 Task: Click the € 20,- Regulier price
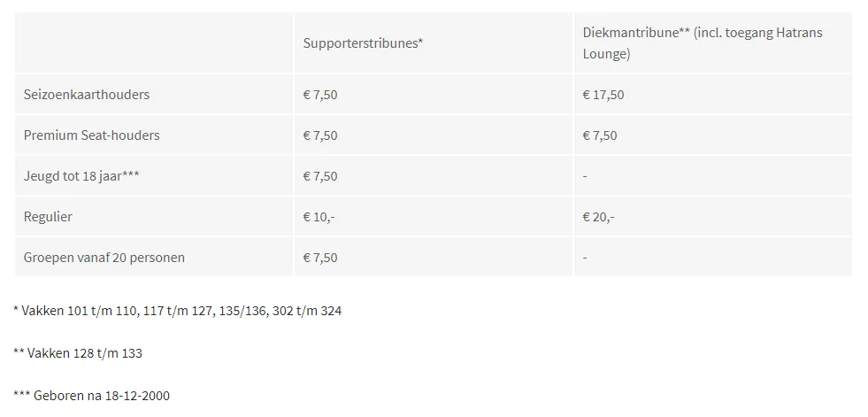pos(598,217)
